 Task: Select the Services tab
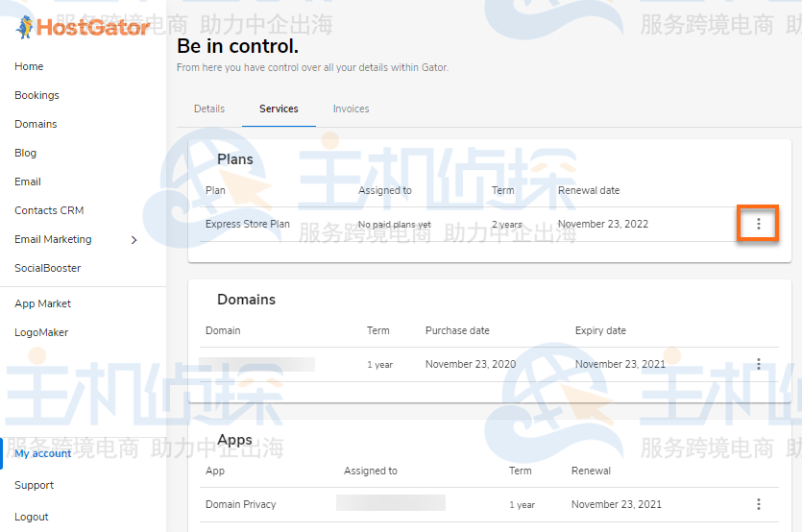(x=279, y=109)
